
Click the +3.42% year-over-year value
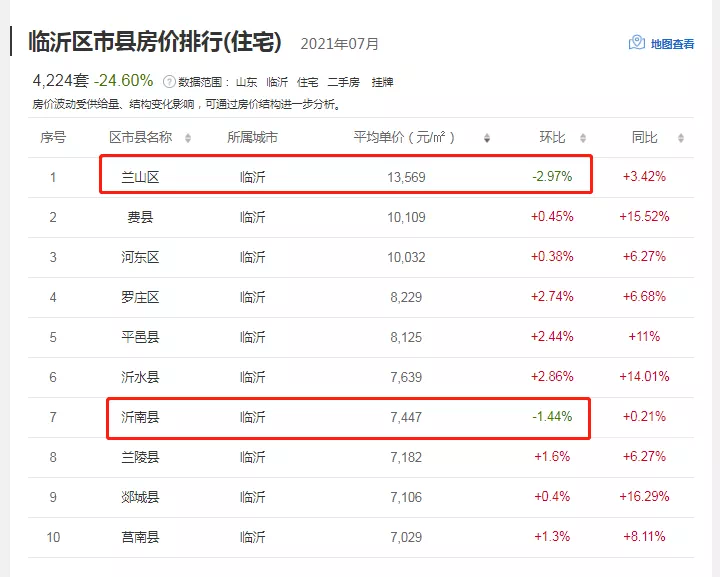(644, 176)
